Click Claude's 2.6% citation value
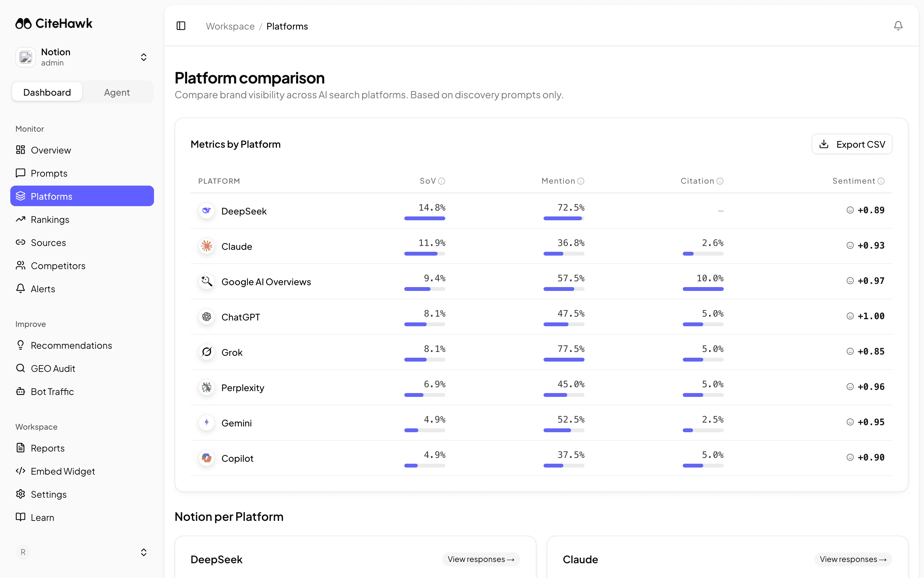 [x=713, y=243]
